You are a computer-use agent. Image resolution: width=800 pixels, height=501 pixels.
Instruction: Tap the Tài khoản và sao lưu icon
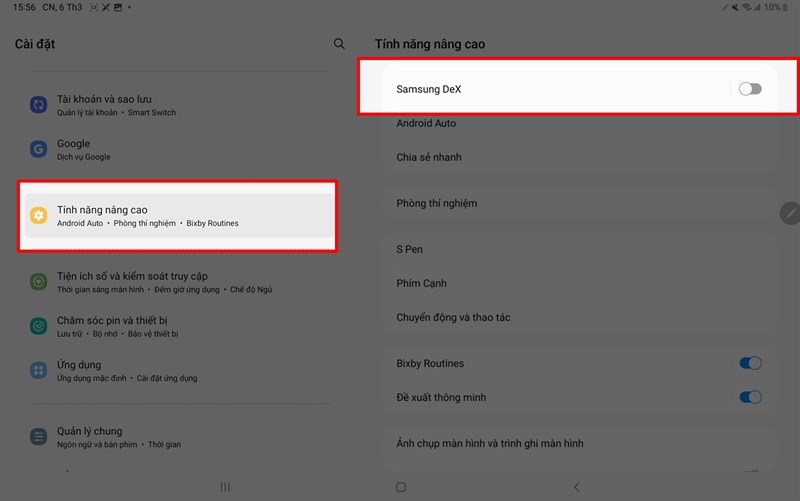coord(39,105)
